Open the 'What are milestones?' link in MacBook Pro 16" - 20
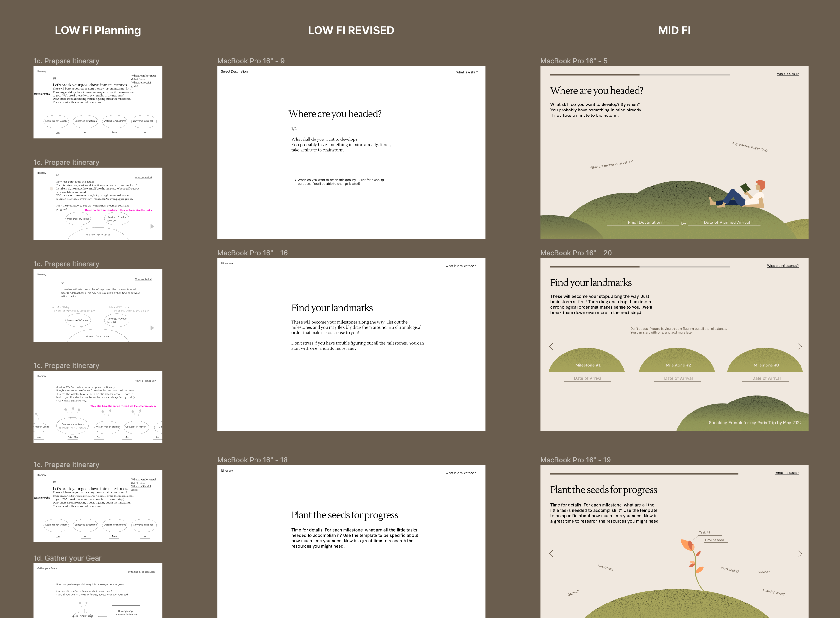This screenshot has height=618, width=840. coord(783,266)
